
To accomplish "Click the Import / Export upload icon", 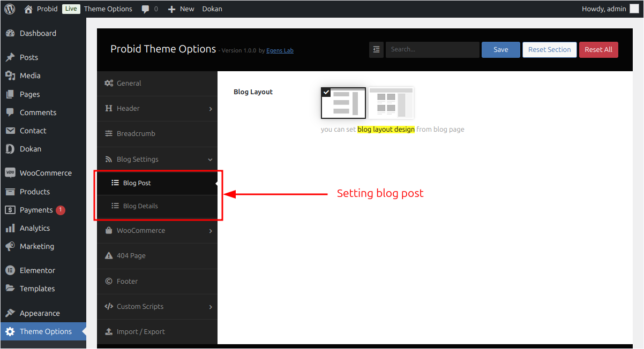I will pyautogui.click(x=109, y=331).
